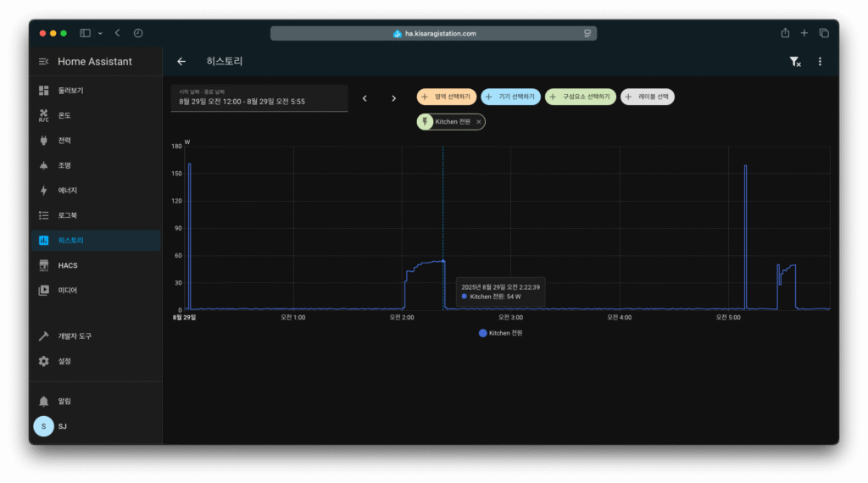Open HACS from the sidebar

click(68, 265)
